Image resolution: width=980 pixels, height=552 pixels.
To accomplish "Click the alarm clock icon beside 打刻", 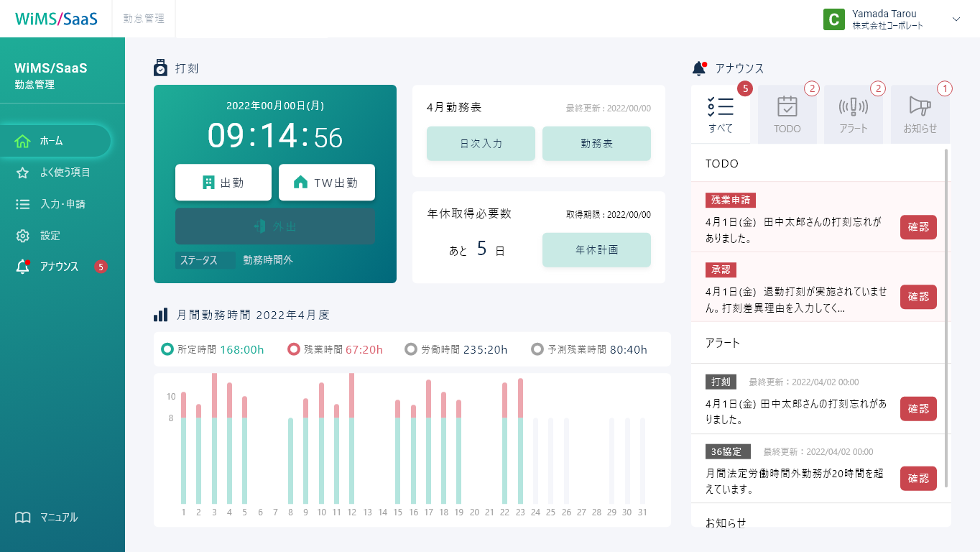I will pos(160,67).
